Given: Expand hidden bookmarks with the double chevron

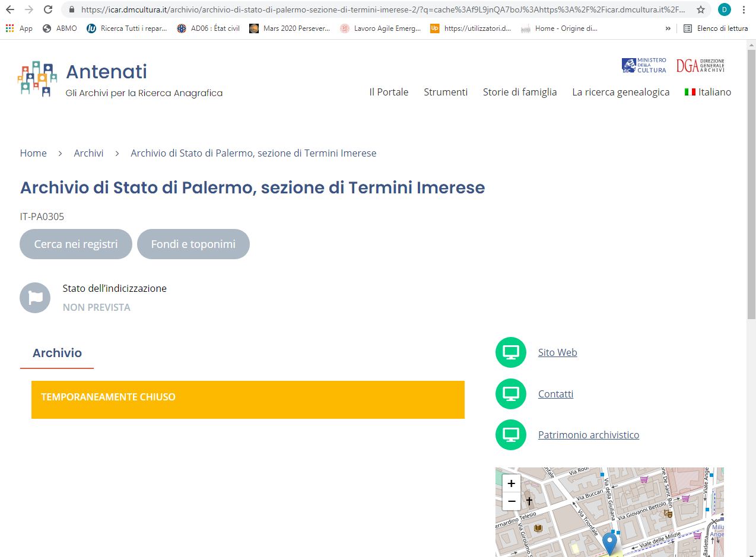Looking at the screenshot, I should coord(668,28).
